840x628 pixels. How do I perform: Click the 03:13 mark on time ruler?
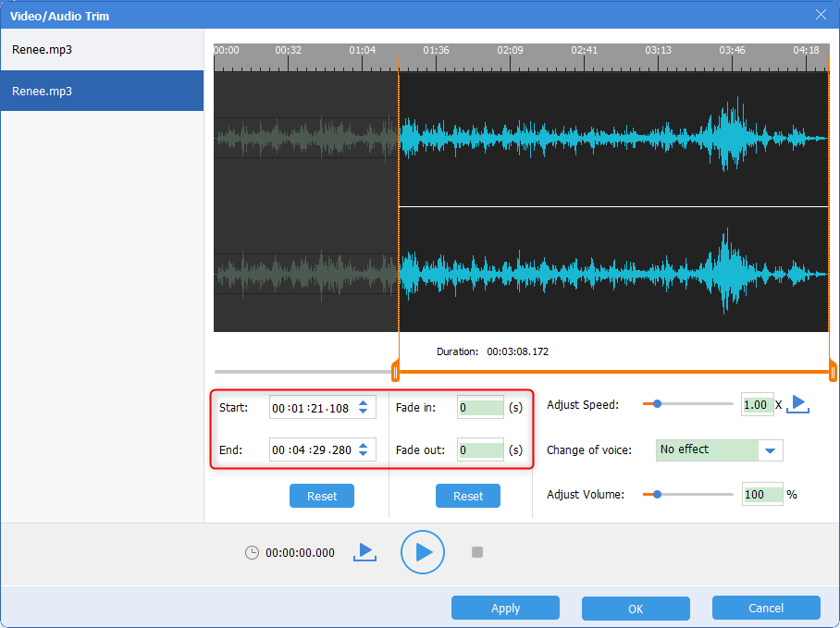[x=658, y=50]
